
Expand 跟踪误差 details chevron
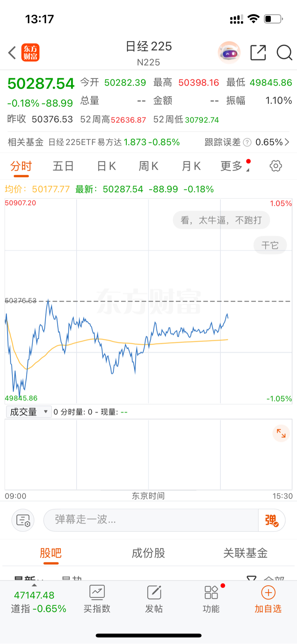point(287,142)
